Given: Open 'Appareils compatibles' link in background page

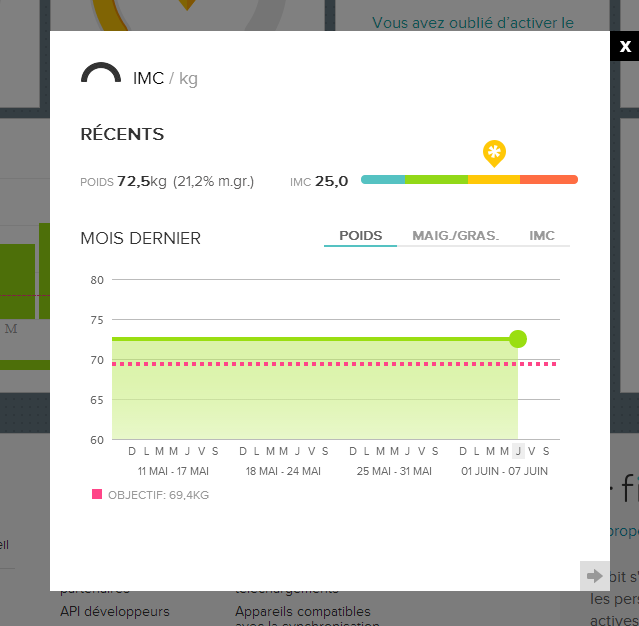Looking at the screenshot, I should pyautogui.click(x=303, y=611).
